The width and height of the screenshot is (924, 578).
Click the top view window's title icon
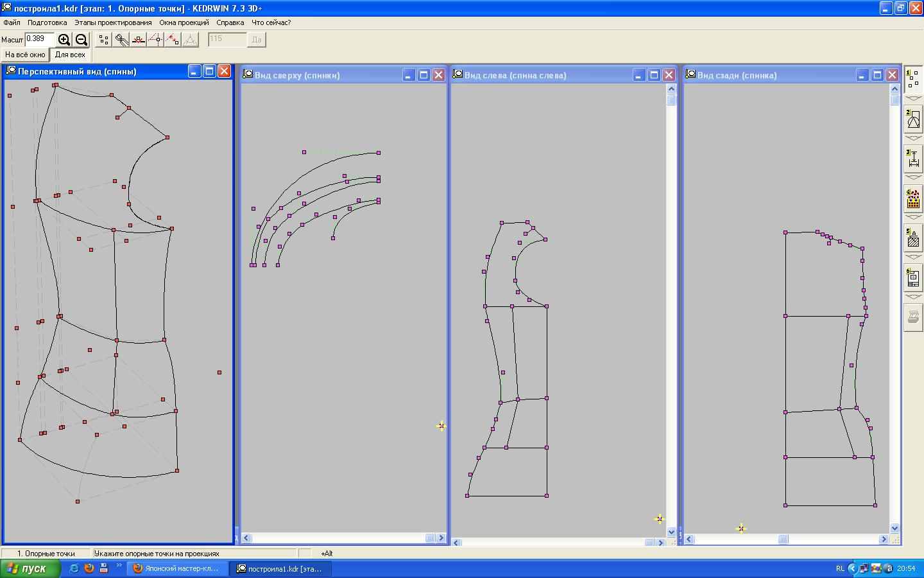click(x=248, y=74)
